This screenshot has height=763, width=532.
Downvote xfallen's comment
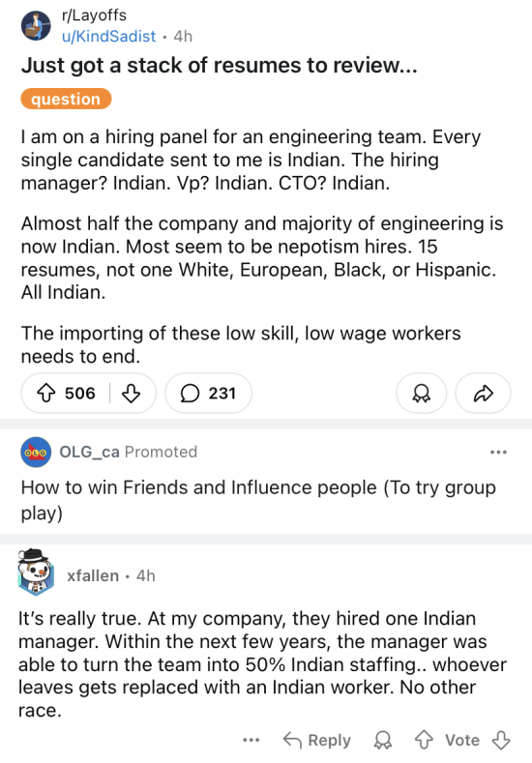501,740
